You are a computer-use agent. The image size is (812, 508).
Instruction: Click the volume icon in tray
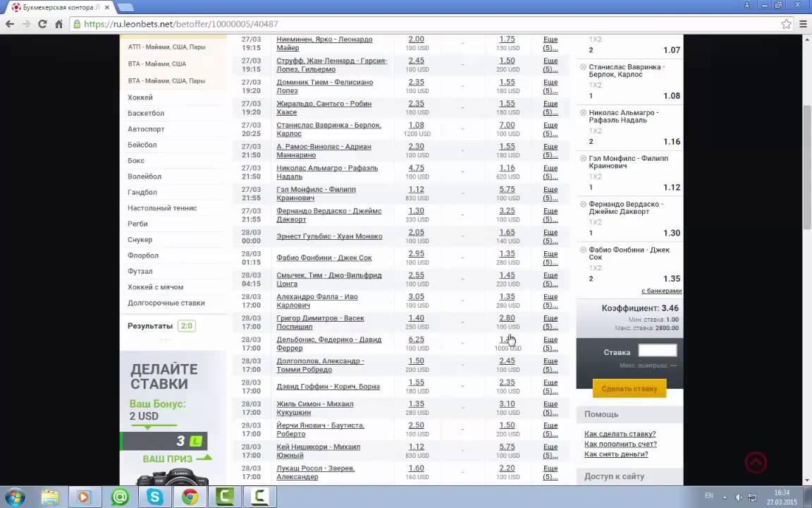pos(739,497)
